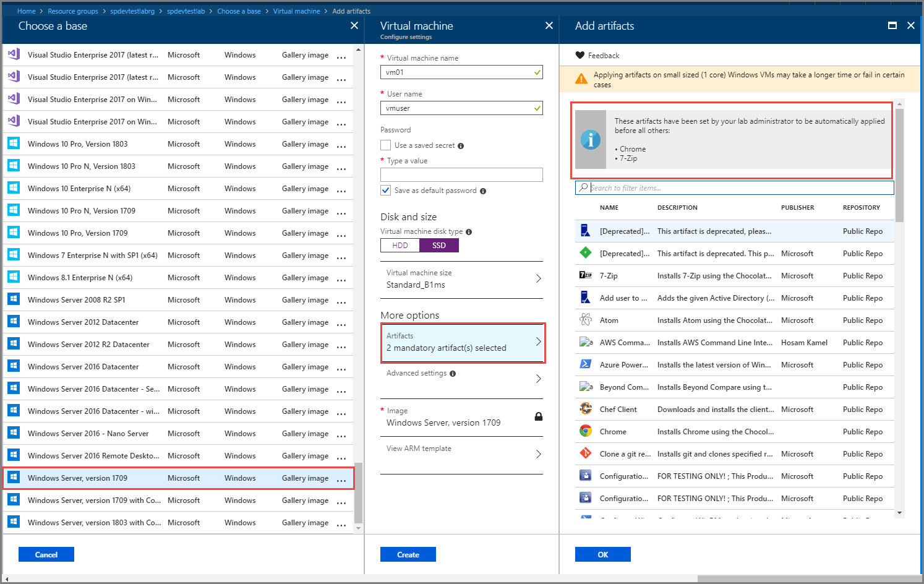The height and width of the screenshot is (584, 924).
Task: Click the Feedback link
Action: click(604, 56)
